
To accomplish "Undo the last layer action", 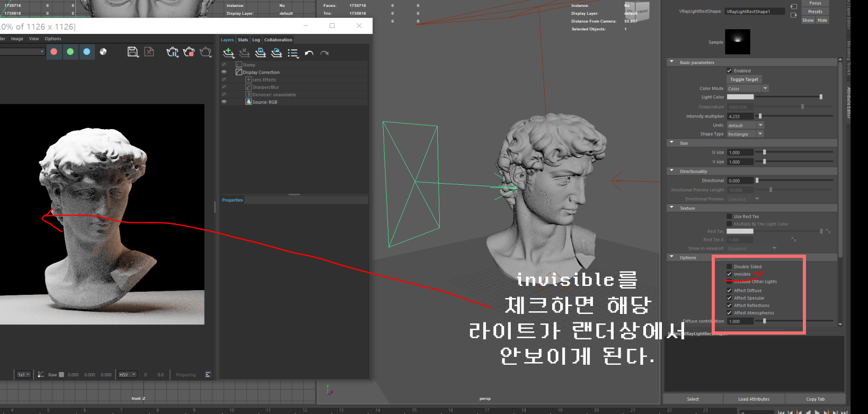I will (309, 53).
